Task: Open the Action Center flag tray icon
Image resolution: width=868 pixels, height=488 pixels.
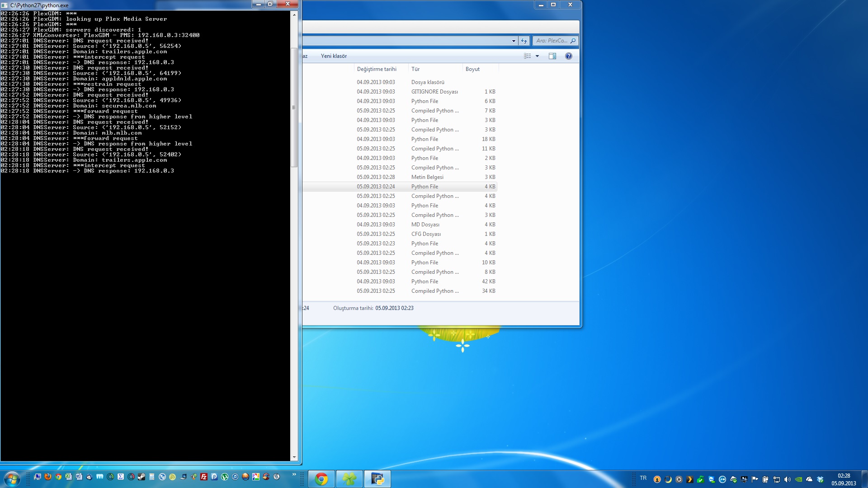Action: pyautogui.click(x=755, y=479)
